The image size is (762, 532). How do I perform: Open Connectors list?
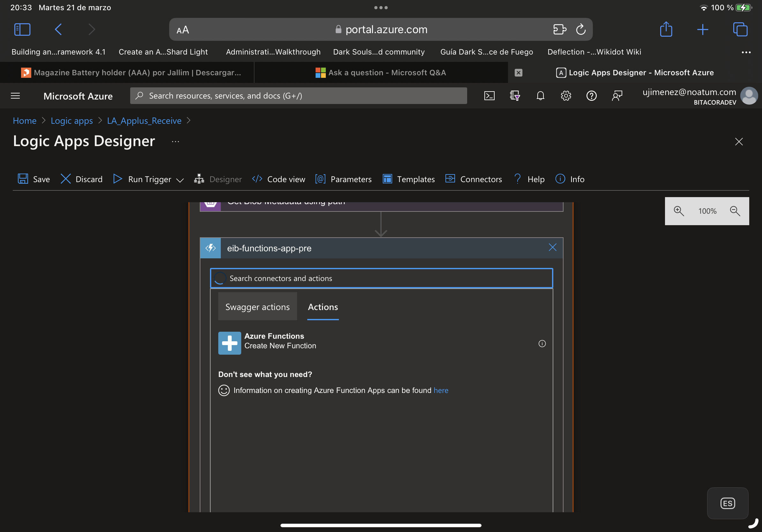(474, 179)
